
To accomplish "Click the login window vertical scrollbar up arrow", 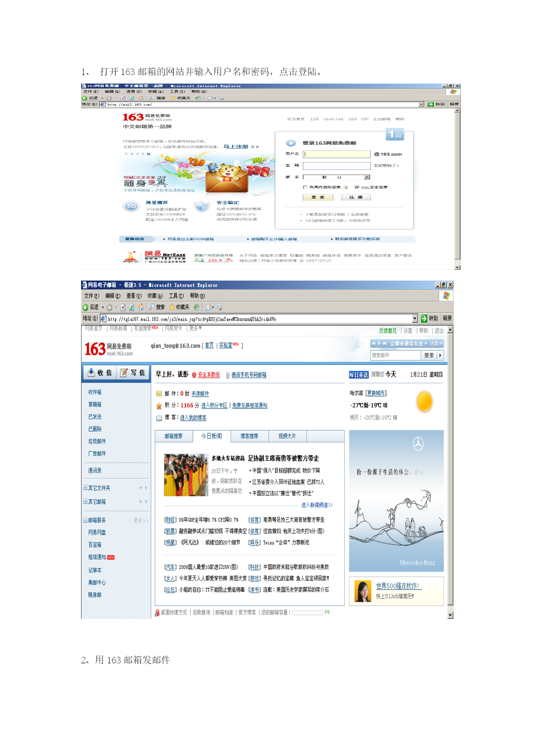I will (457, 111).
